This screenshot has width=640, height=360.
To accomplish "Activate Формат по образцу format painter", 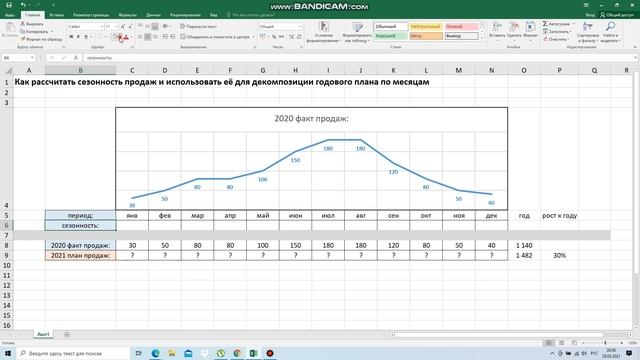I will click(41, 39).
